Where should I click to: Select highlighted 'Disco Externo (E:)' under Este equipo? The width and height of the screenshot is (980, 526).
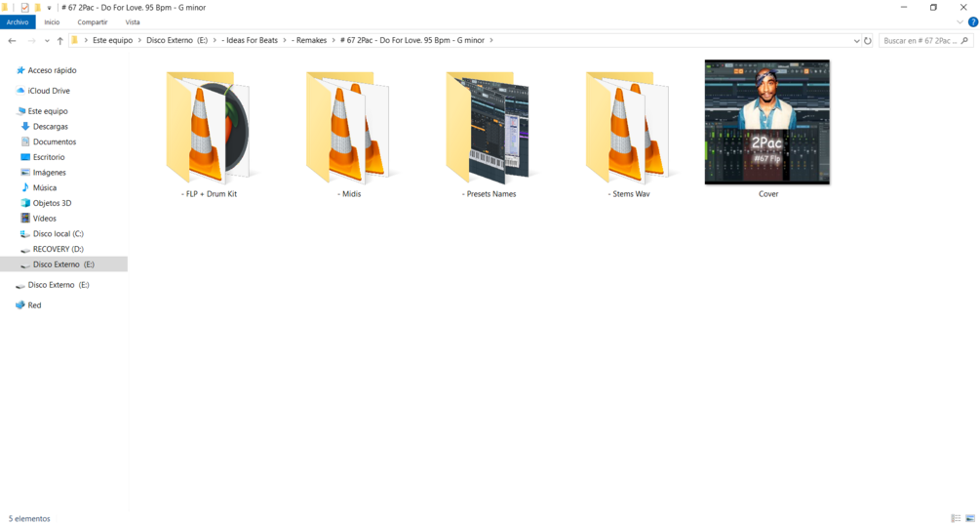point(63,264)
